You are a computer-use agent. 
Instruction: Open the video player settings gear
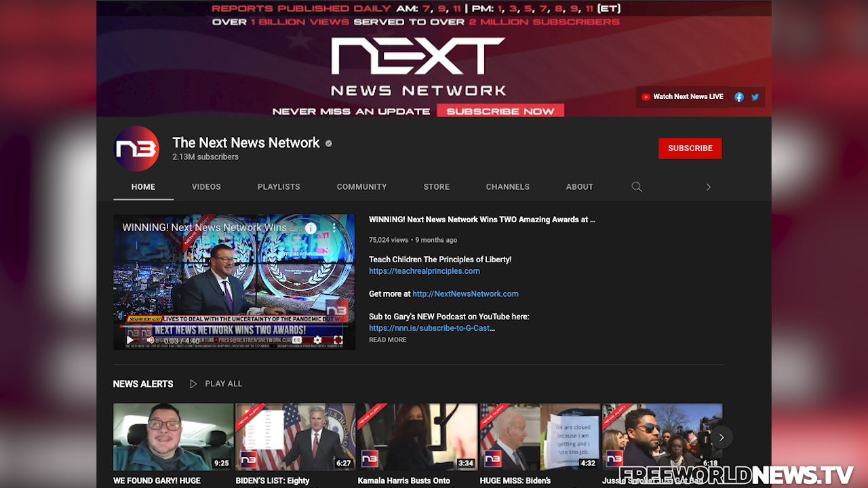(317, 340)
